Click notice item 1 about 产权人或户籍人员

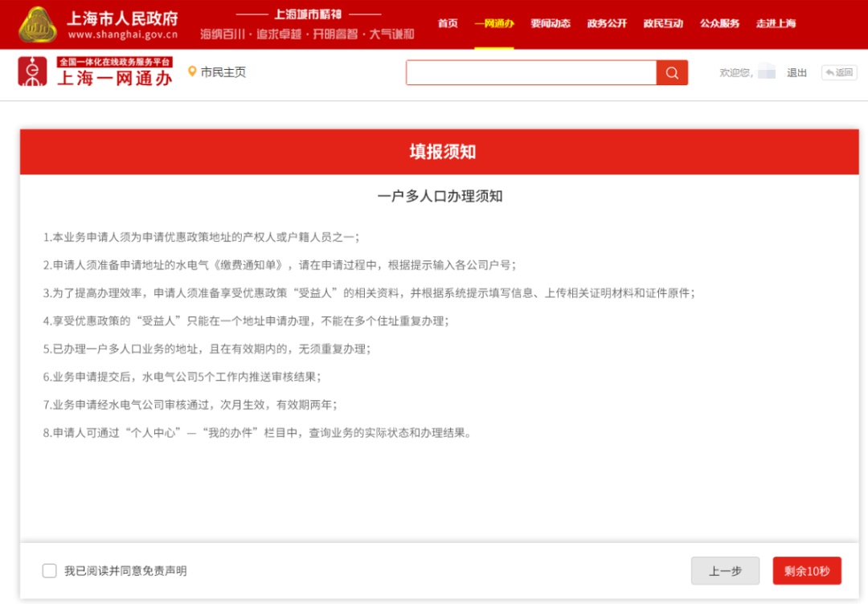(201, 237)
